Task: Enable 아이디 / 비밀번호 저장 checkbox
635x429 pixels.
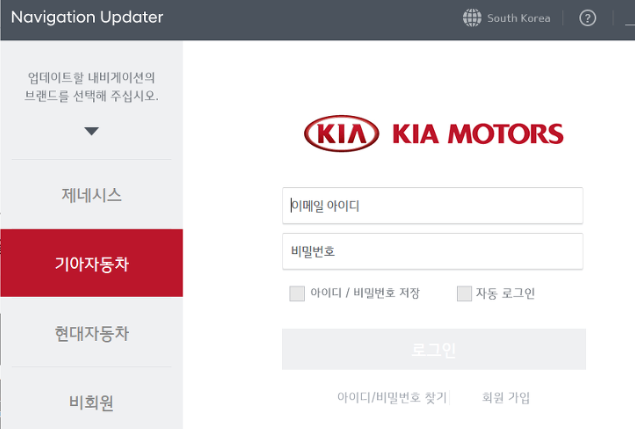Action: [297, 293]
